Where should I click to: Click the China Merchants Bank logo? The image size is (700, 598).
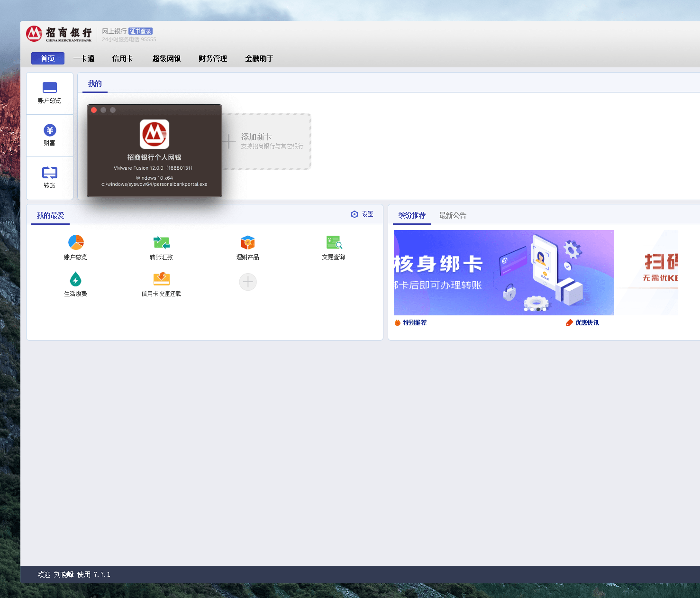point(59,34)
